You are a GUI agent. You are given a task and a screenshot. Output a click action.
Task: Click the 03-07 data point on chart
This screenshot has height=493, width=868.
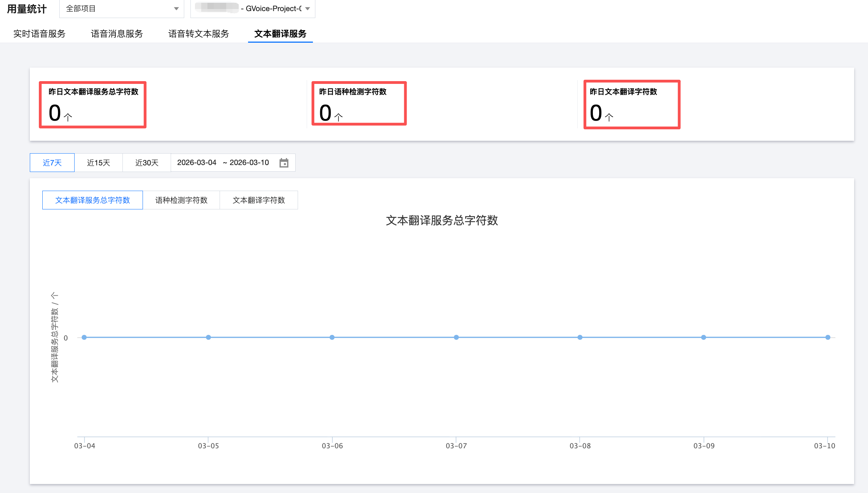[456, 337]
